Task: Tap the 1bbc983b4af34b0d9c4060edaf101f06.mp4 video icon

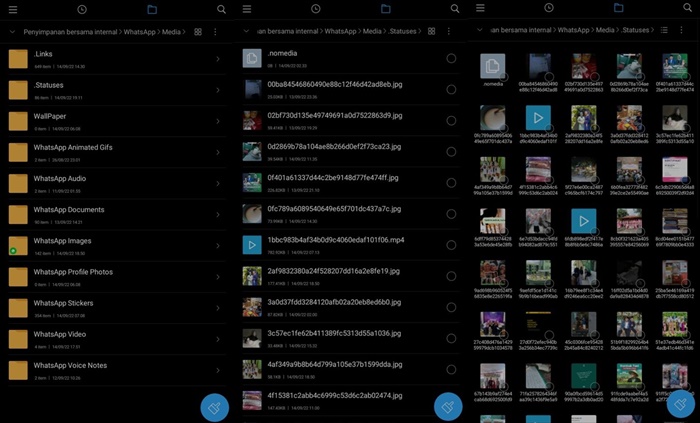Action: tap(252, 245)
